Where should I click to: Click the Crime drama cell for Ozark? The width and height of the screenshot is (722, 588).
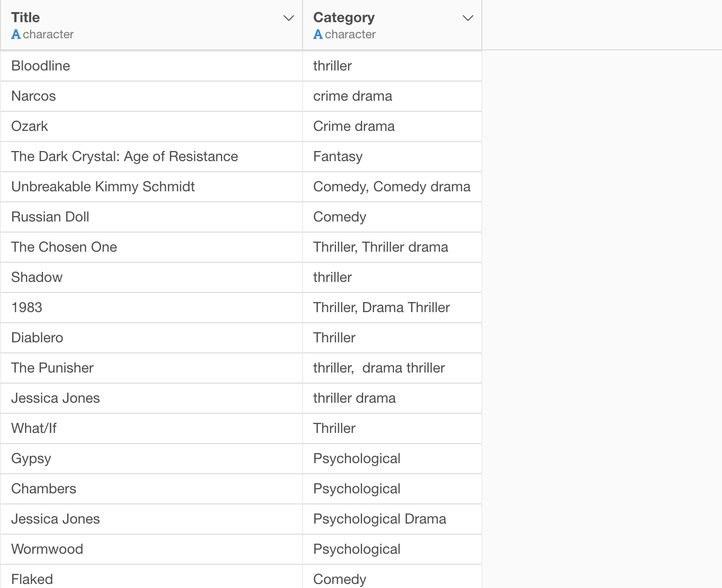tap(392, 126)
